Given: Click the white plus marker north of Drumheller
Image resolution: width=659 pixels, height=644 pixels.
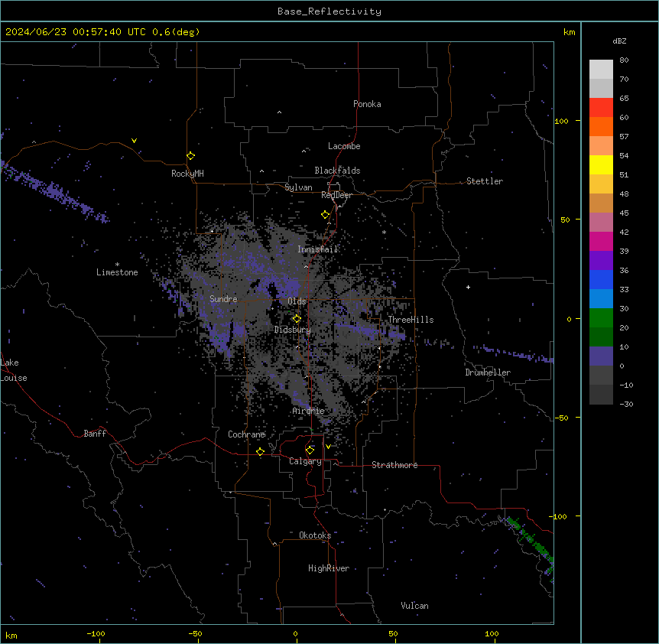Looking at the screenshot, I should point(468,287).
